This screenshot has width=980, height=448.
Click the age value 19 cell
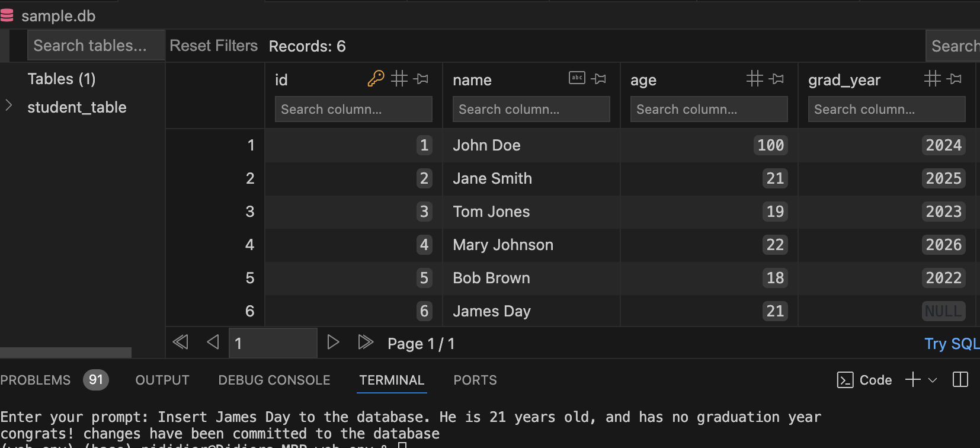click(775, 212)
